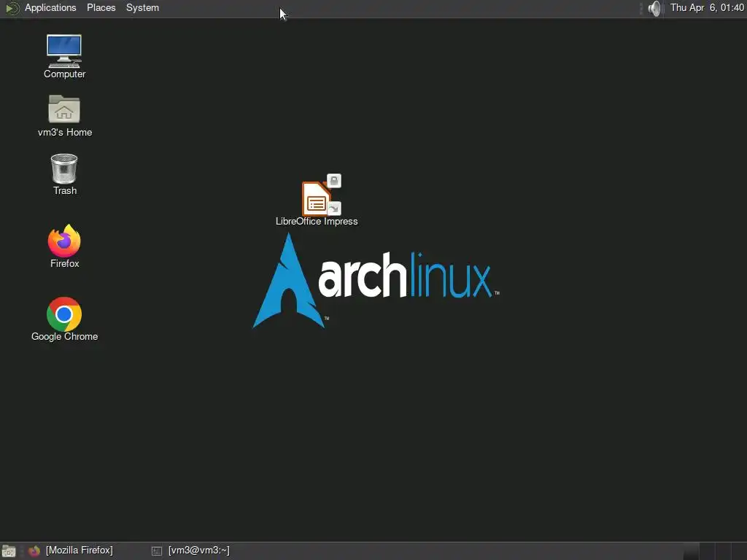This screenshot has width=747, height=560.
Task: Open the Applications menu
Action: [x=50, y=8]
